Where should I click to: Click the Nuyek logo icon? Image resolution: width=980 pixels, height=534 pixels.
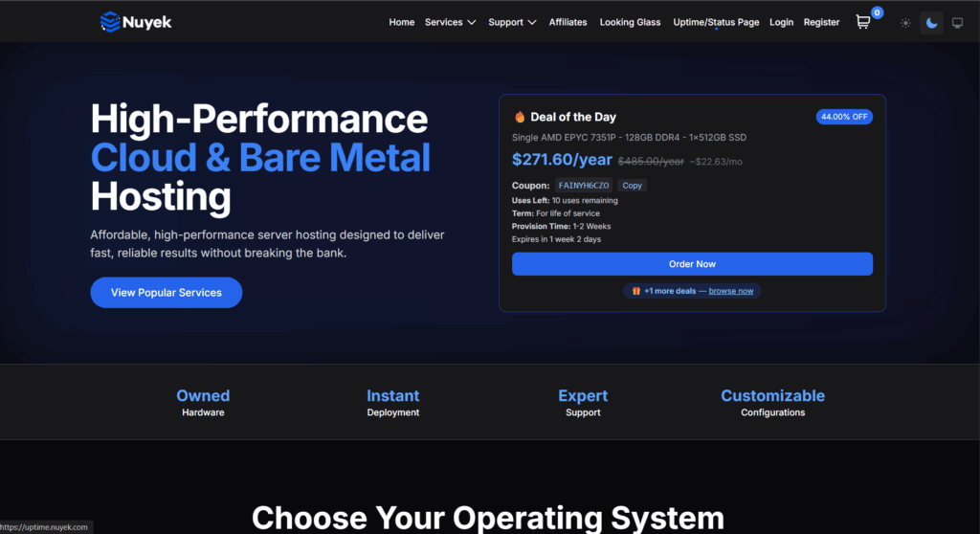click(x=110, y=22)
